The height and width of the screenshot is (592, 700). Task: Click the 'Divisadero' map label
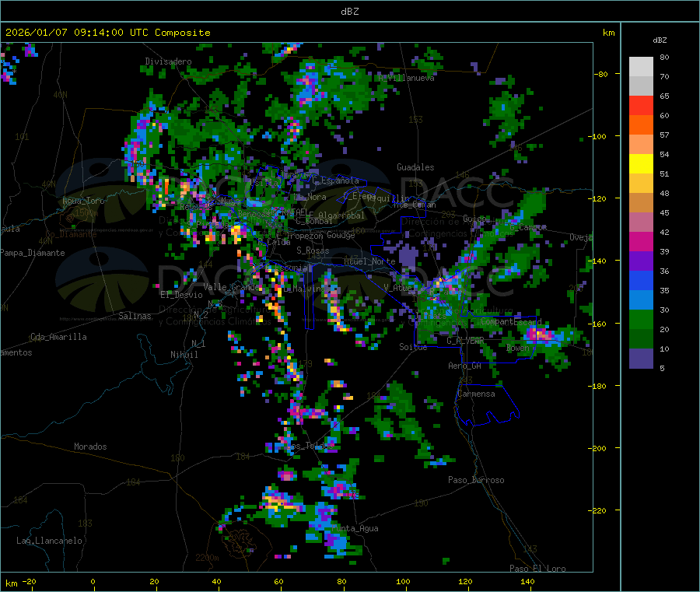click(x=168, y=61)
